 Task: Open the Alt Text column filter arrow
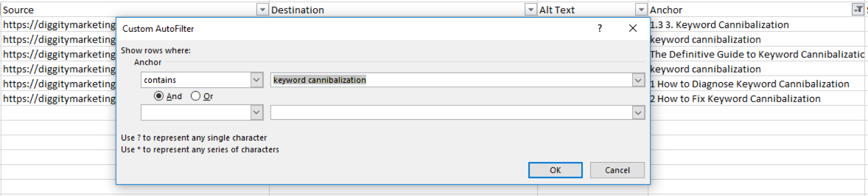click(641, 10)
